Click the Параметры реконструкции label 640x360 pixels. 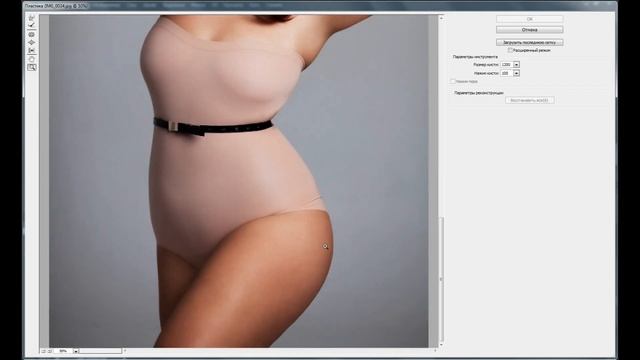(479, 93)
